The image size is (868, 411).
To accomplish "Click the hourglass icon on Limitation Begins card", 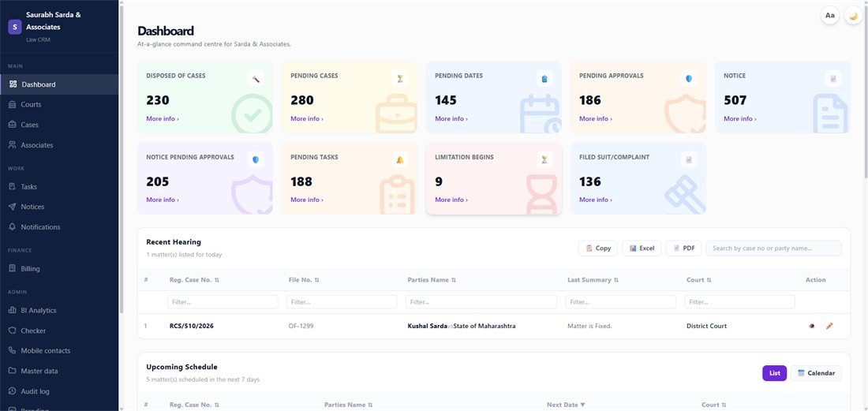I will pos(544,160).
